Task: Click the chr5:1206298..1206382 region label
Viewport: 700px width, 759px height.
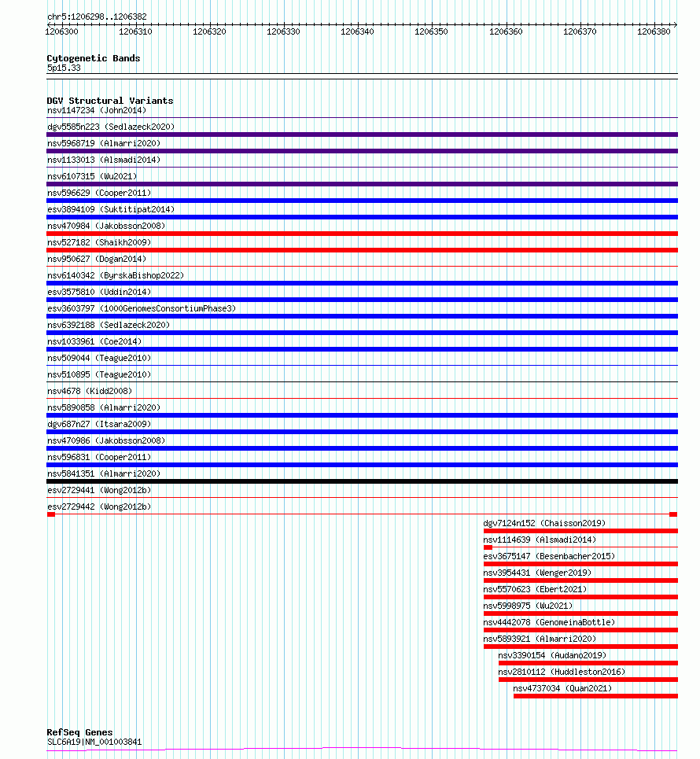Action: tap(97, 17)
